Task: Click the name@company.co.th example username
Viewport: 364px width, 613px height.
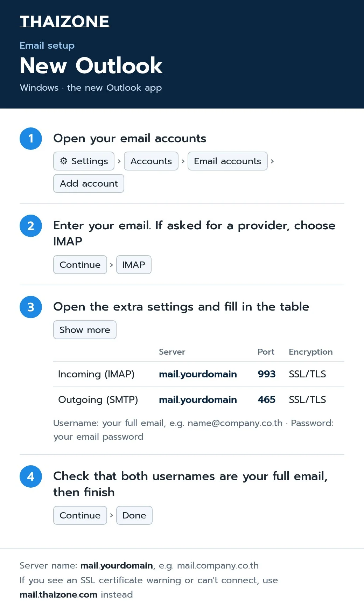Action: point(235,423)
